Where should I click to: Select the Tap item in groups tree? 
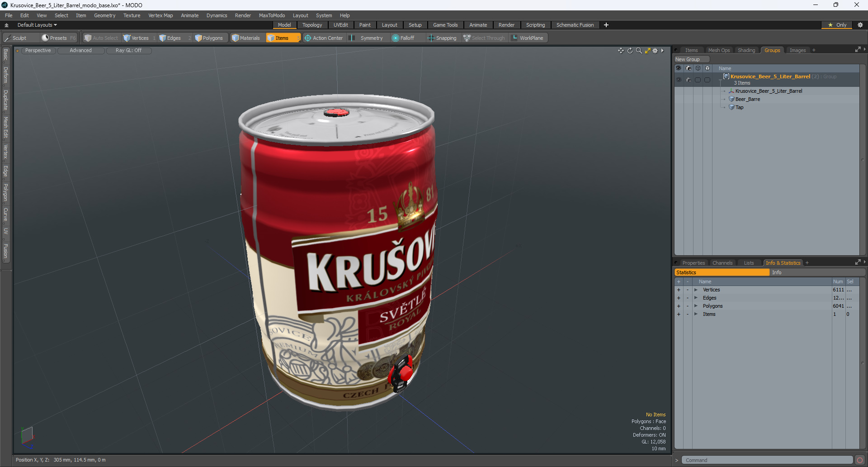coord(739,107)
